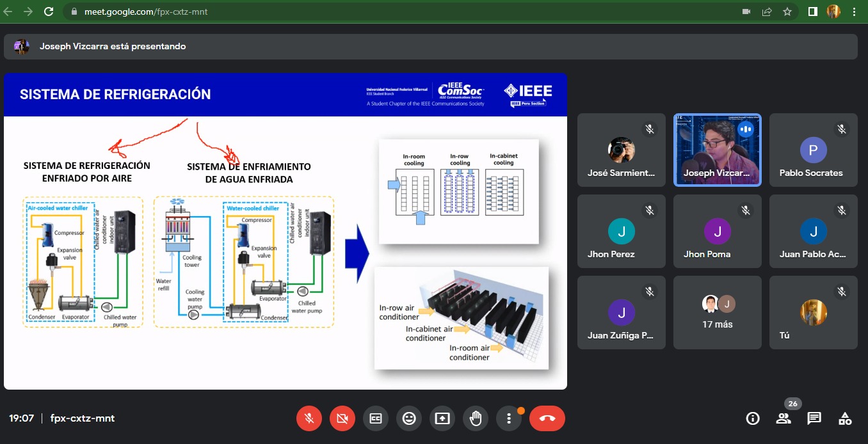Open Chrome's three-dot menu
The image size is (868, 444).
click(x=855, y=12)
